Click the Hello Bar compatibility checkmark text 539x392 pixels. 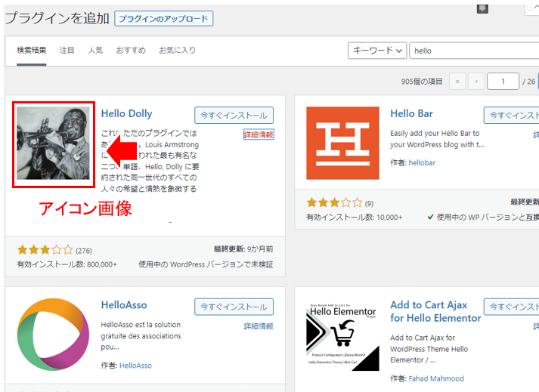483,218
